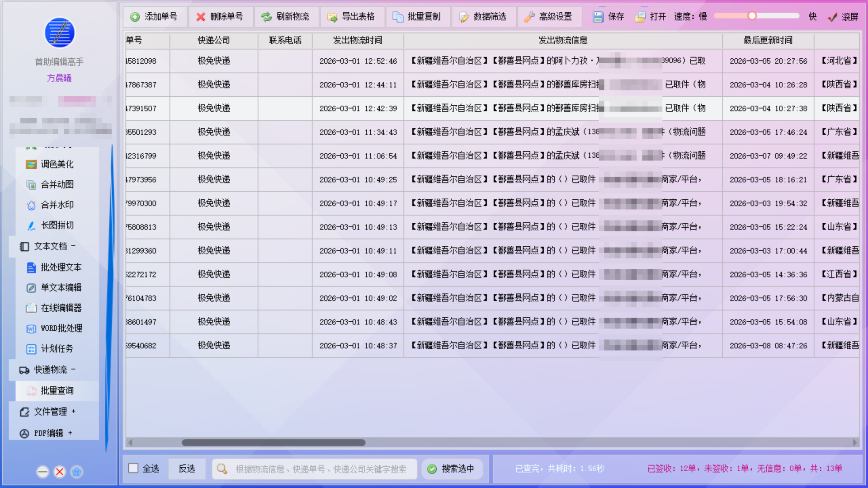Image resolution: width=868 pixels, height=488 pixels.
Task: Open 批量查询 in sidebar
Action: pos(57,391)
